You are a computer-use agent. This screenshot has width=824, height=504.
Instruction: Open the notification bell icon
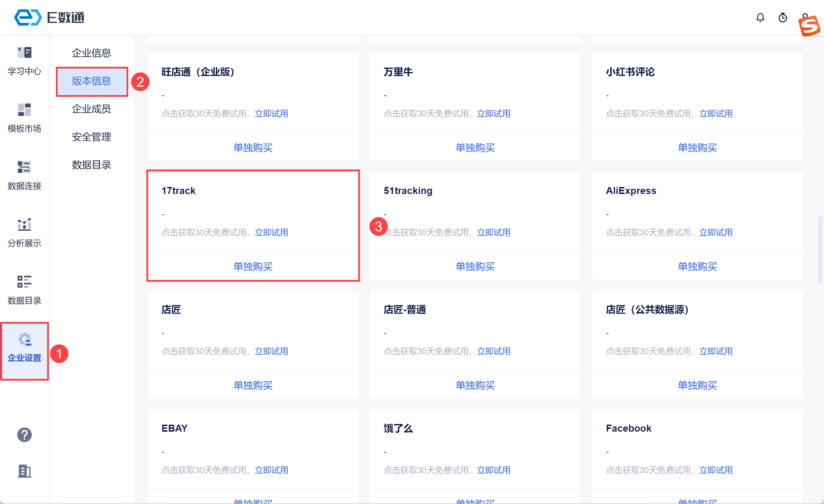(760, 17)
